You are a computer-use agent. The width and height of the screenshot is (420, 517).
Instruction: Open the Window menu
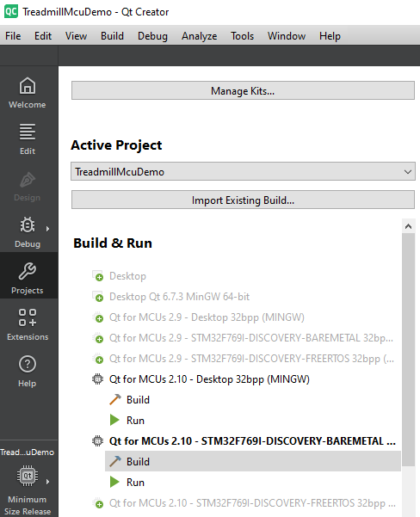(287, 36)
